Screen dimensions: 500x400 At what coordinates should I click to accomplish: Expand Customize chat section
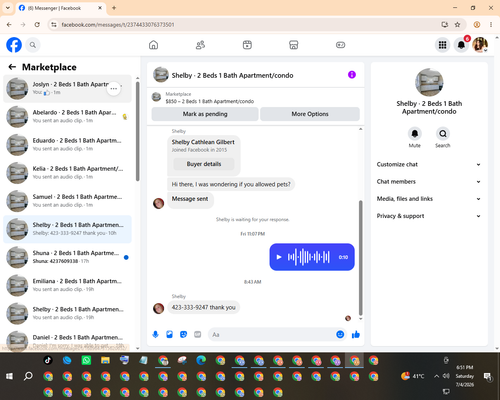pos(429,164)
